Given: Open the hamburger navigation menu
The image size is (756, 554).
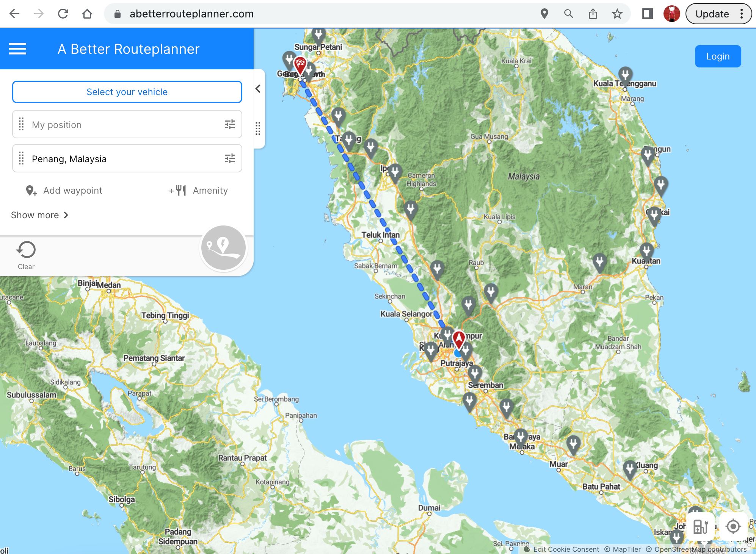Looking at the screenshot, I should pyautogui.click(x=17, y=49).
